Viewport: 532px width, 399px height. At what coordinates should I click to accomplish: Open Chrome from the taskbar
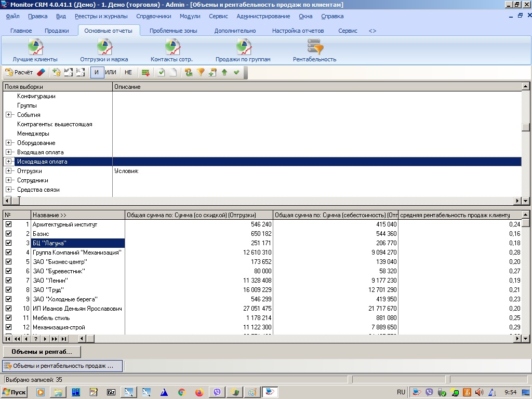(181, 392)
